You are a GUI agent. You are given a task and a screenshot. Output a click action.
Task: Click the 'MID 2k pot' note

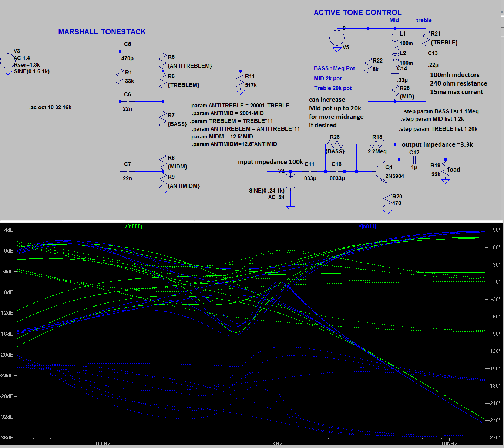coord(328,78)
